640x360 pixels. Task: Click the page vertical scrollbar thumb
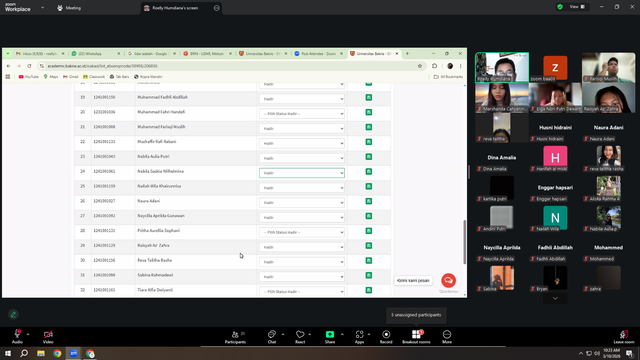pos(464,242)
